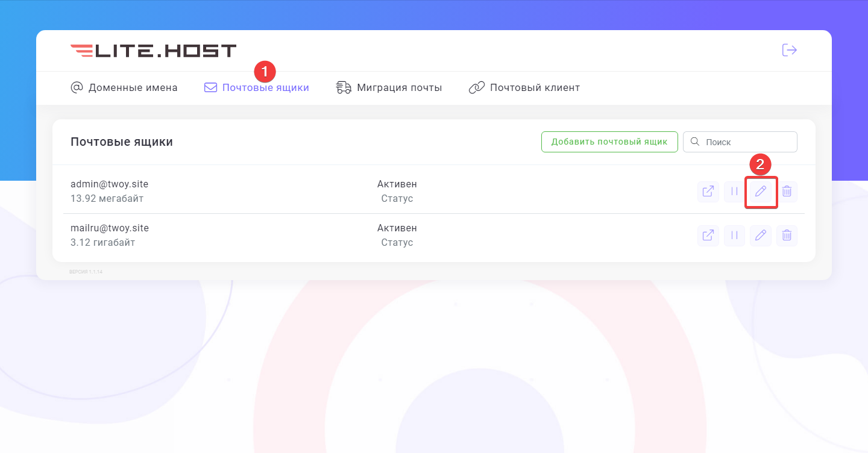Pause the mailru@twoy.site mailbox
Viewport: 868px width, 453px height.
pyautogui.click(x=734, y=236)
